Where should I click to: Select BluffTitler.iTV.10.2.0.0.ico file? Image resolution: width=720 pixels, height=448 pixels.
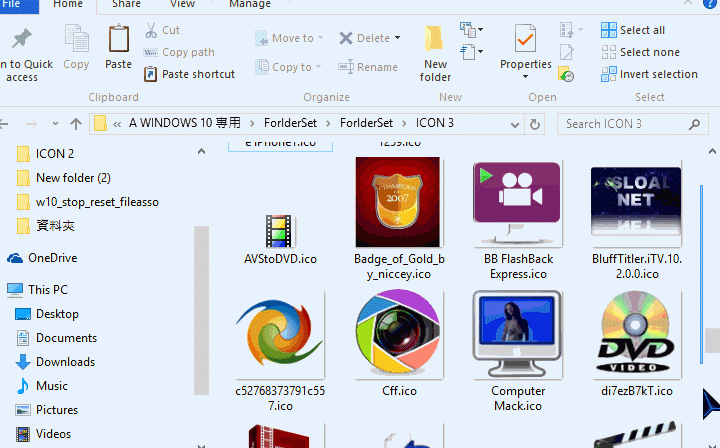click(x=636, y=221)
